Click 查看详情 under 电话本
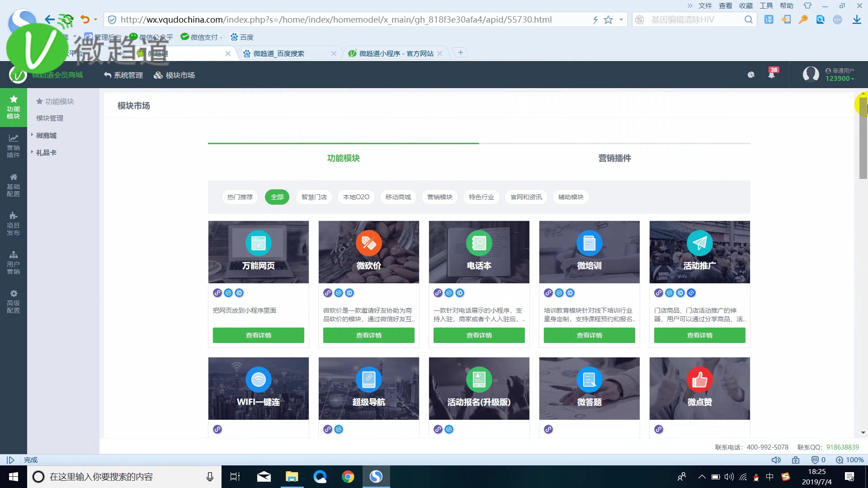868x488 pixels. click(479, 335)
